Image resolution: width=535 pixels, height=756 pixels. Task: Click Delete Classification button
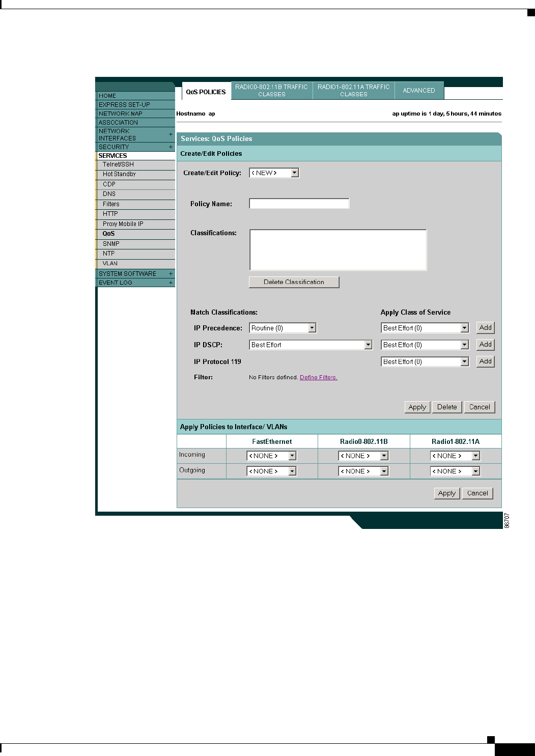coord(294,282)
